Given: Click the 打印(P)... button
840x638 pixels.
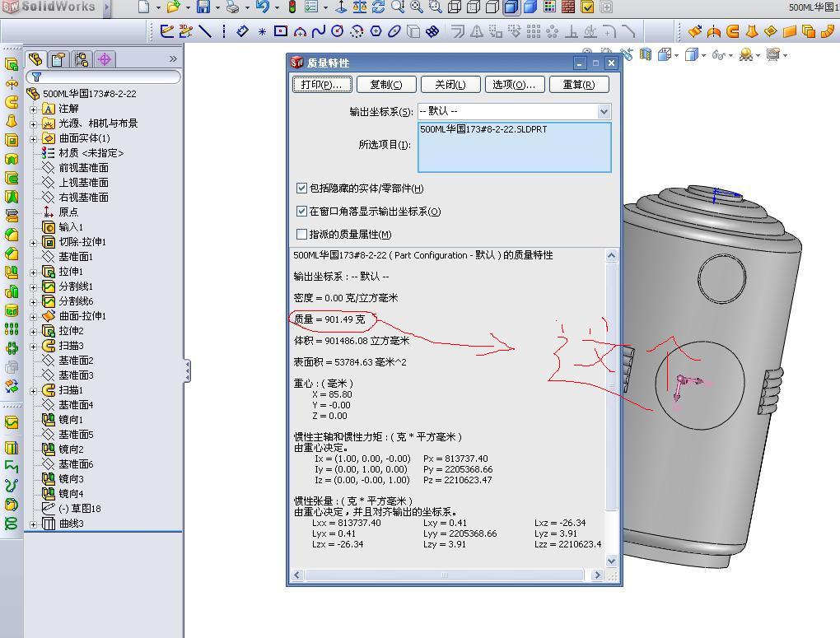Looking at the screenshot, I should (322, 85).
